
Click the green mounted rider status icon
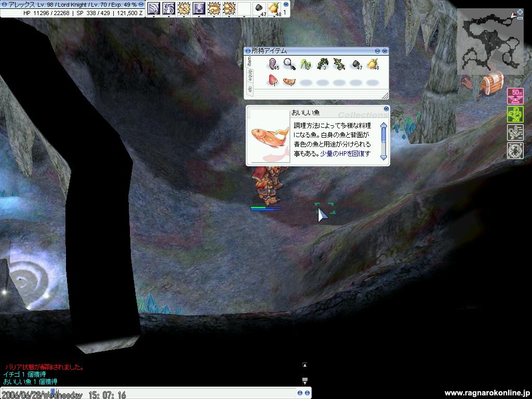tap(515, 115)
